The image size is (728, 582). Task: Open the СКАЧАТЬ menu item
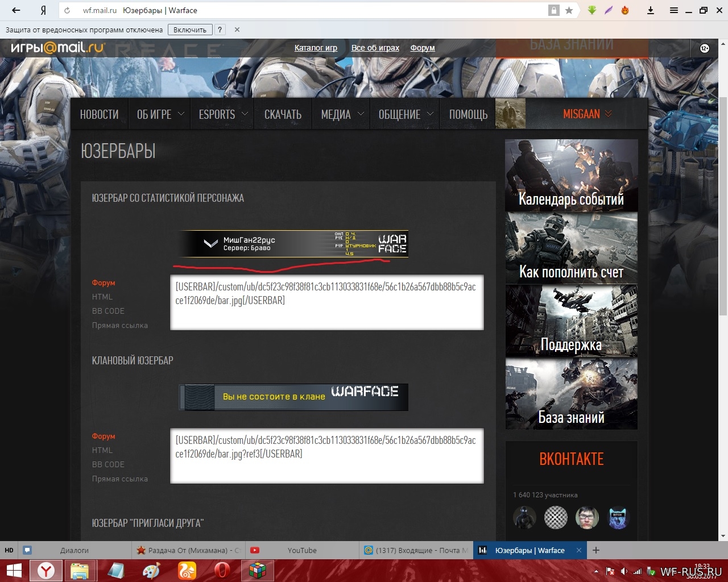click(x=283, y=114)
